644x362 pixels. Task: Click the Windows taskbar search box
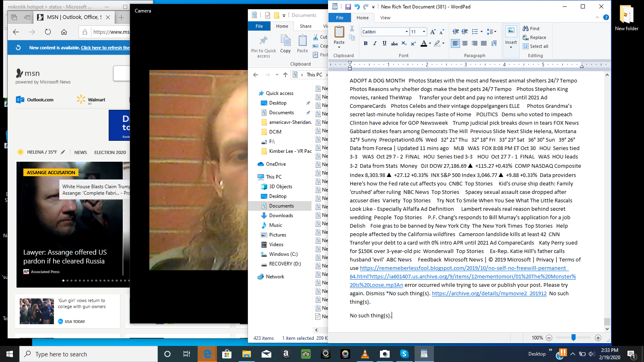(x=89, y=354)
